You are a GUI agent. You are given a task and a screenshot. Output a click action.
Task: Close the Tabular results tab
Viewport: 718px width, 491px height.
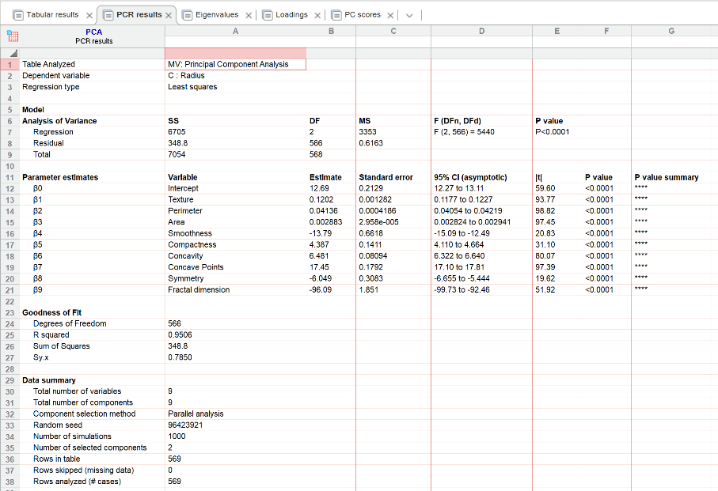tap(89, 16)
